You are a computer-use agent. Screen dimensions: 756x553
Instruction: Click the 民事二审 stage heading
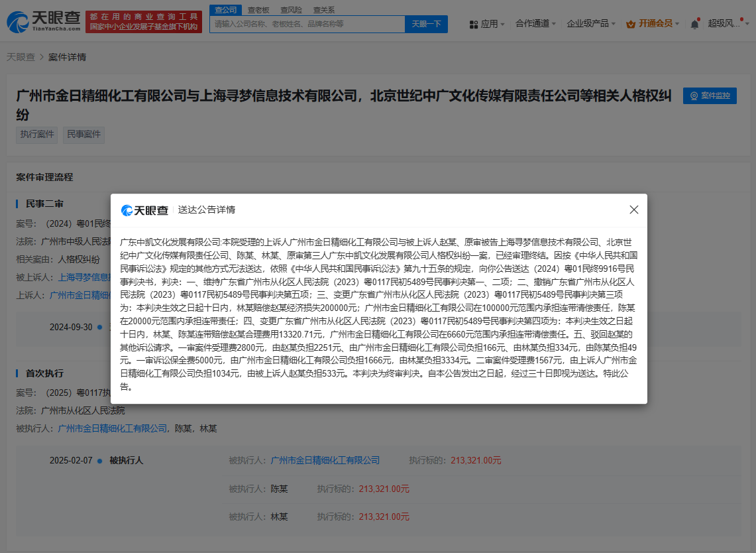[44, 204]
